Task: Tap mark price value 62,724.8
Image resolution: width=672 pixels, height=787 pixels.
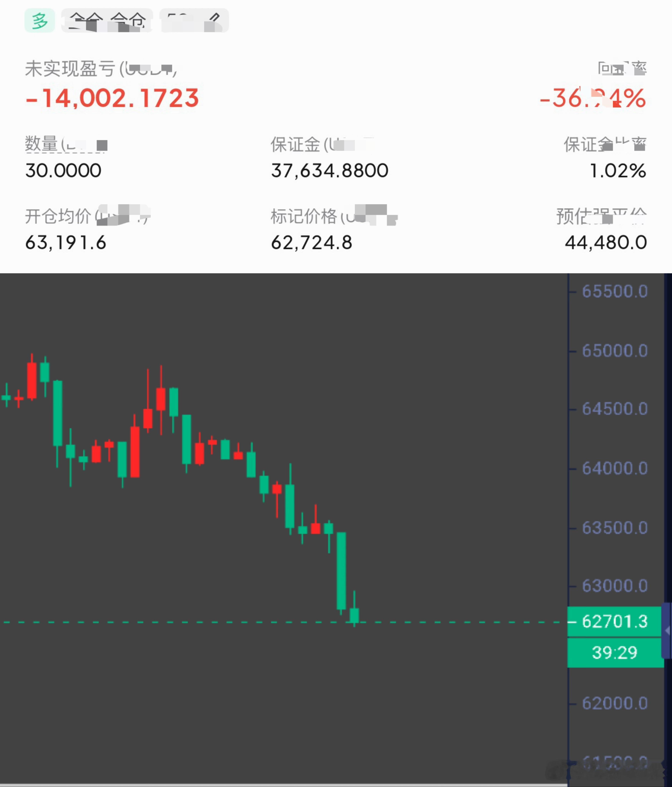Action: click(312, 242)
